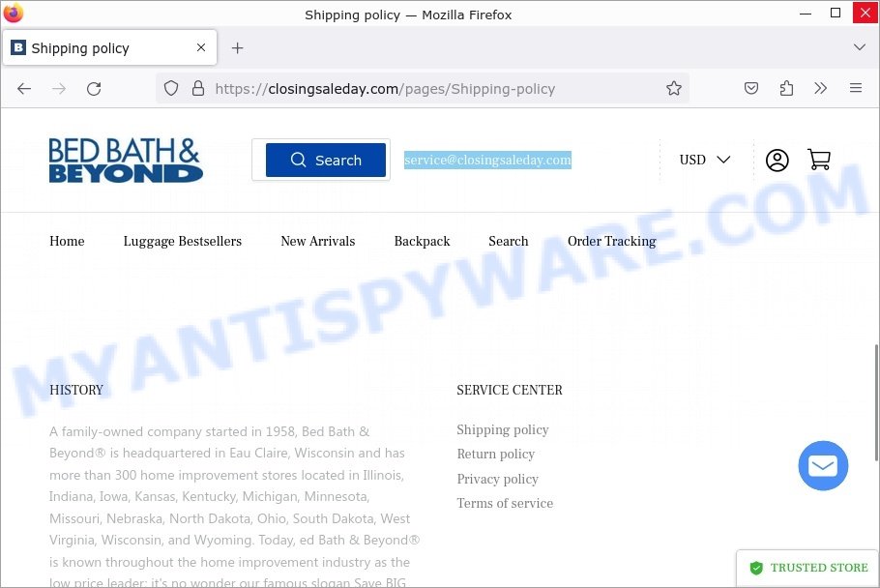The height and width of the screenshot is (588, 880).
Task: Open the Firefox hamburger menu
Action: pyautogui.click(x=855, y=88)
